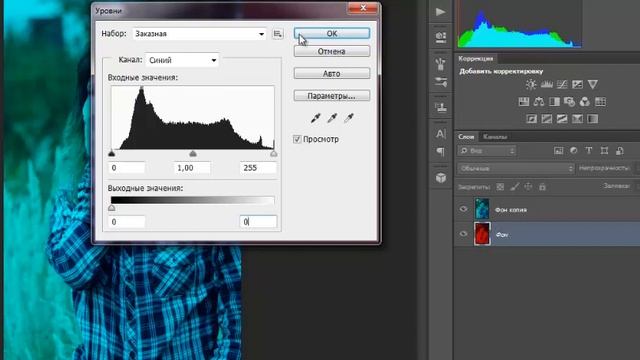Add a Selective Color adjustment

[577, 119]
